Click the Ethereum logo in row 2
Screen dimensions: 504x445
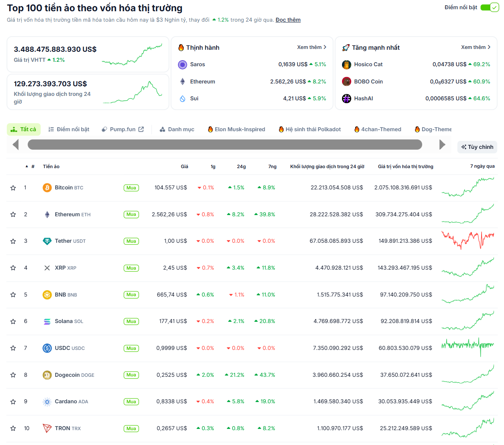click(x=47, y=214)
